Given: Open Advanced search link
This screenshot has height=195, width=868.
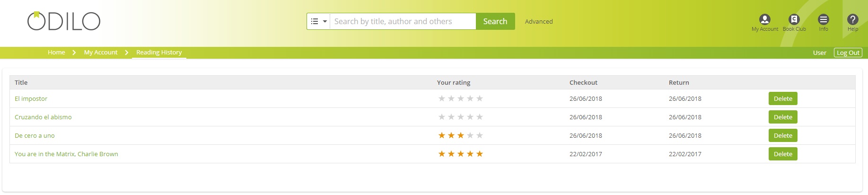Looking at the screenshot, I should point(539,21).
